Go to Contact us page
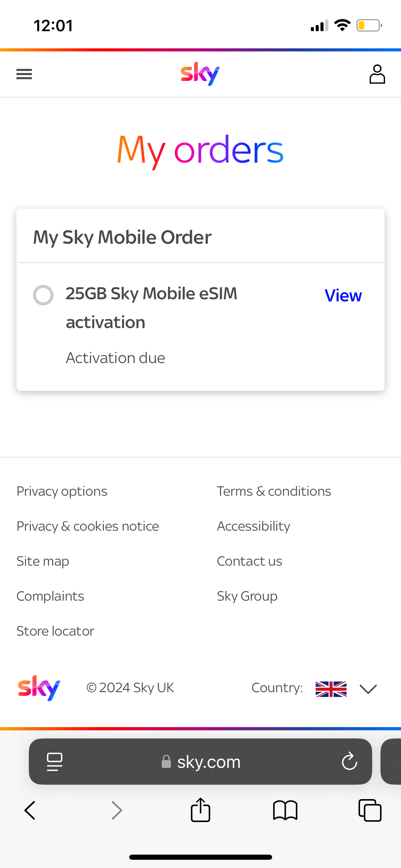This screenshot has height=868, width=401. [250, 561]
